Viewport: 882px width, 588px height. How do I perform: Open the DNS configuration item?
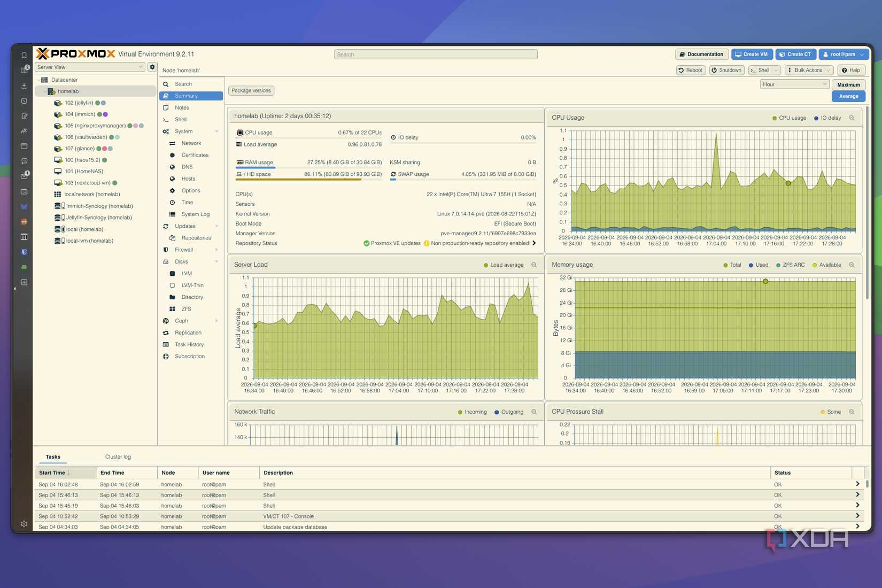(x=187, y=167)
